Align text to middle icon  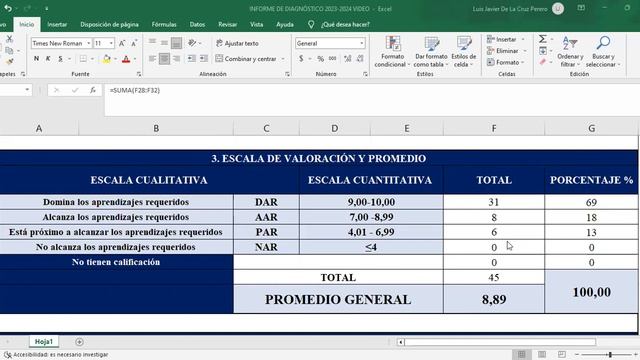coord(164,42)
